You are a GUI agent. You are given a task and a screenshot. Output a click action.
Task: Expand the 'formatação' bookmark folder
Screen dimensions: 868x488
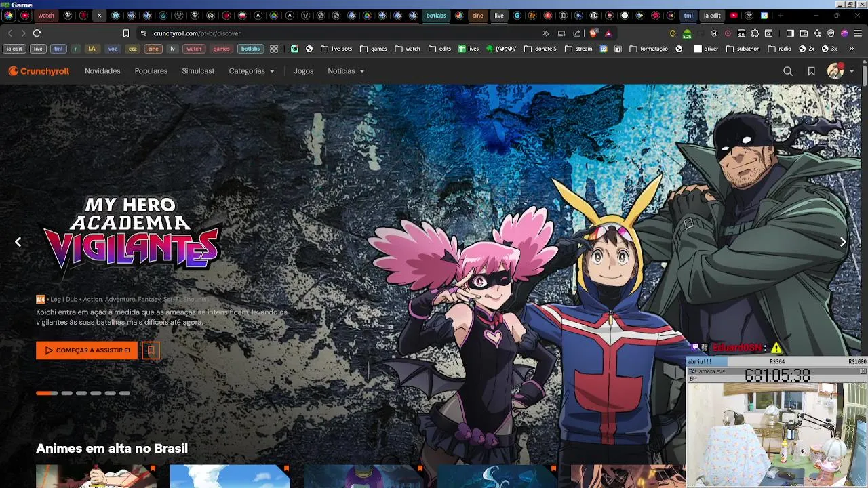click(x=649, y=49)
